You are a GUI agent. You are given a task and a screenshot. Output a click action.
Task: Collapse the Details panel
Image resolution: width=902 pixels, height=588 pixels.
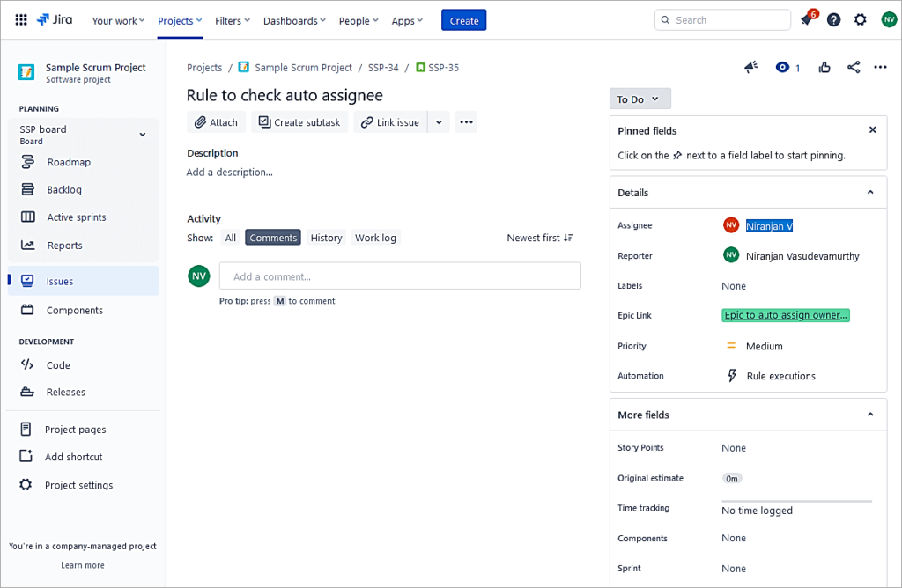coord(871,192)
